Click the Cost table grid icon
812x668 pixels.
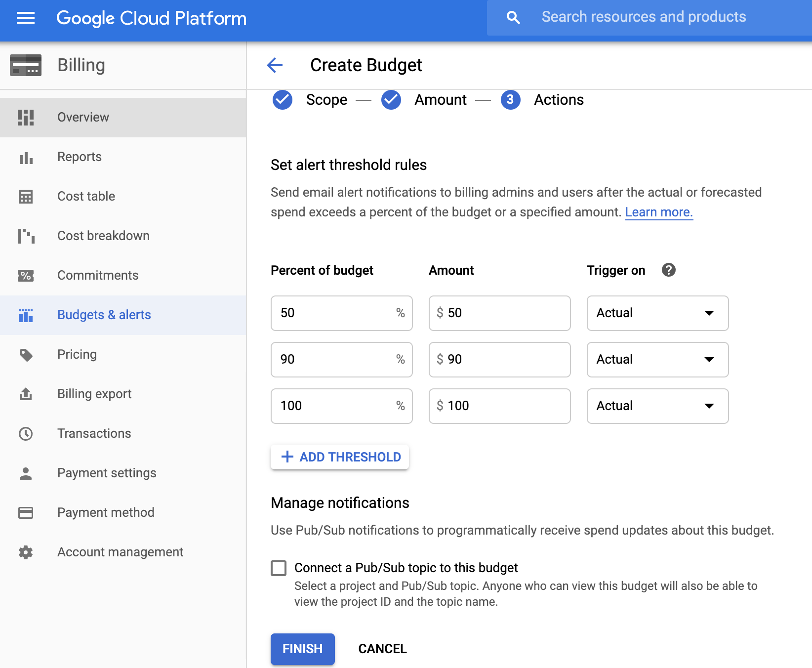[26, 196]
